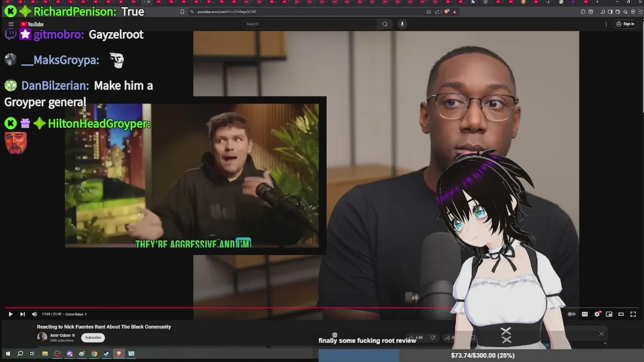The width and height of the screenshot is (644, 362).
Task: Open the YouTube guide hamburger menu
Action: (x=11, y=24)
